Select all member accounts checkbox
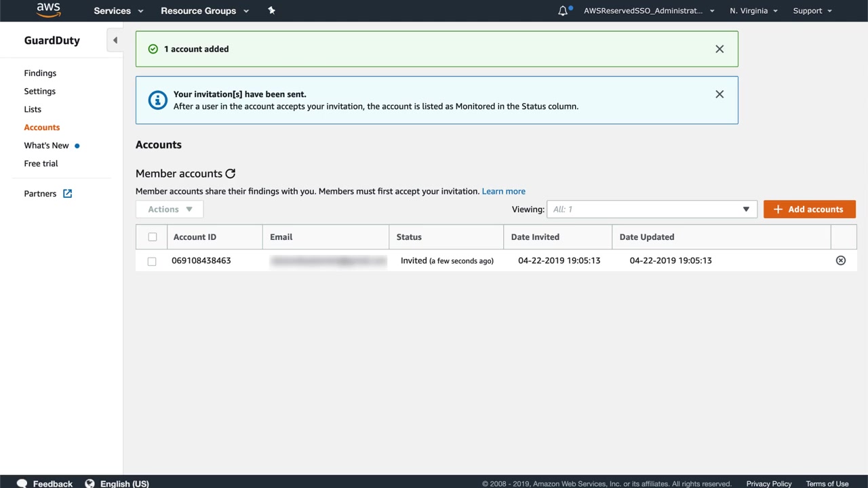The width and height of the screenshot is (868, 488). tap(152, 237)
